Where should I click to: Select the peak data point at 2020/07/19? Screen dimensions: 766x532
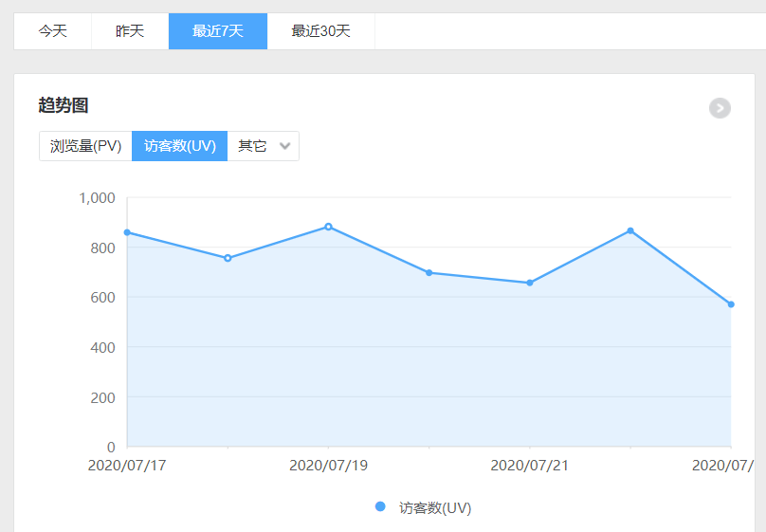328,227
